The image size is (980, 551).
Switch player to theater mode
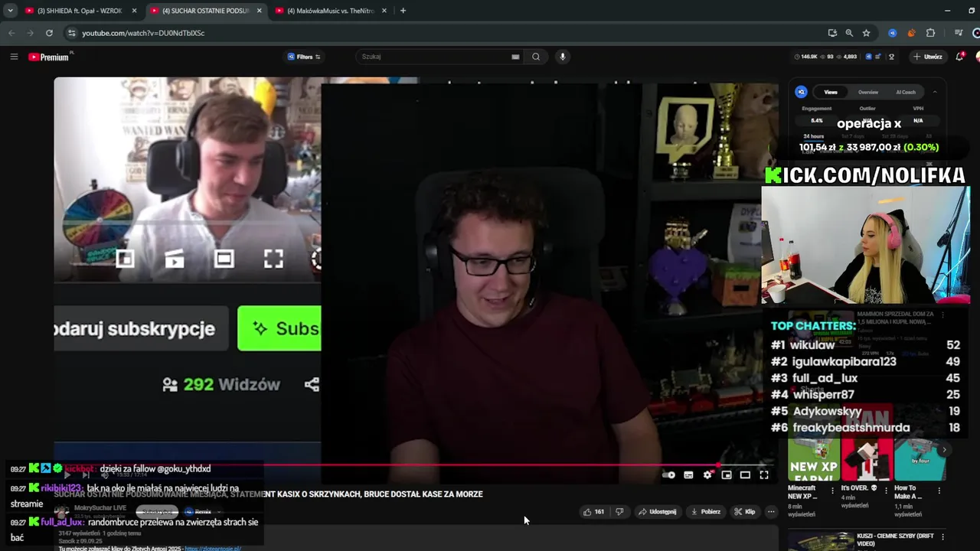click(x=745, y=475)
